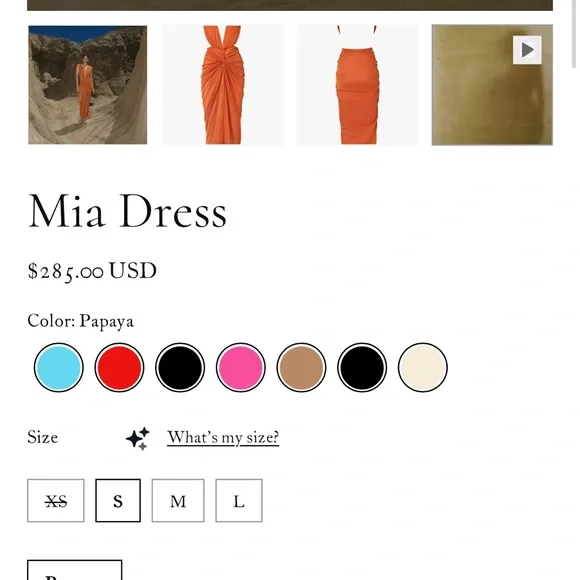The width and height of the screenshot is (580, 580).
Task: Choose the light blue color swatch
Action: [58, 367]
